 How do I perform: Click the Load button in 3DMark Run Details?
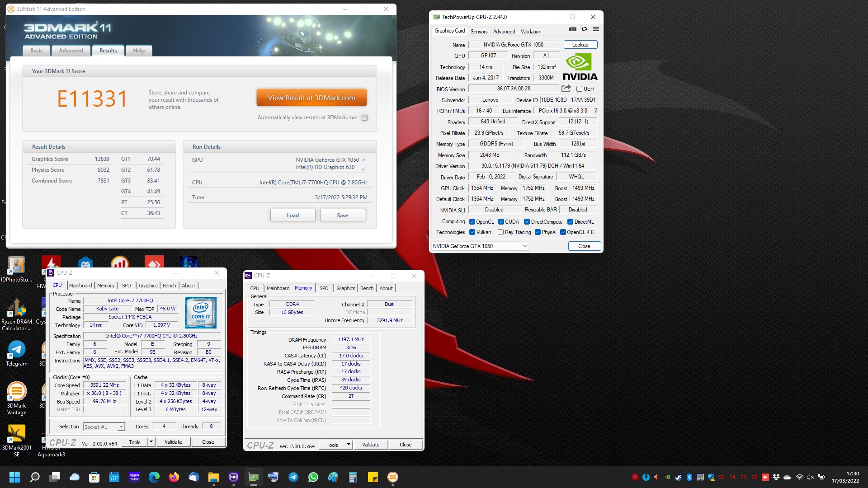(x=292, y=216)
